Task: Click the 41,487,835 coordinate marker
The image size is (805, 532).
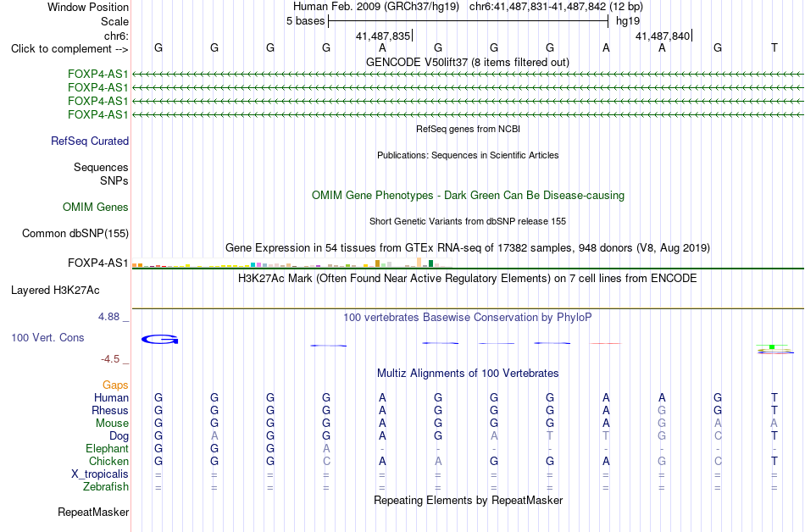Action: [x=383, y=36]
